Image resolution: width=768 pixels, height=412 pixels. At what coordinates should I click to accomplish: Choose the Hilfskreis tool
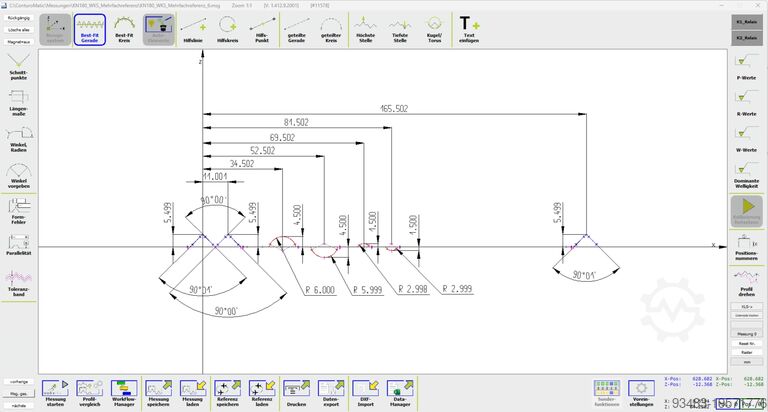click(228, 28)
